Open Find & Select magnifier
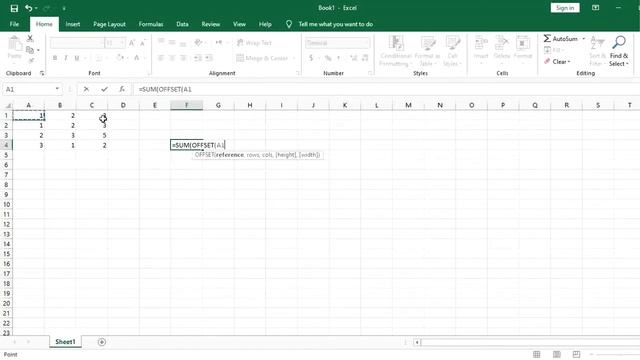This screenshot has width=640, height=360. coord(619,42)
